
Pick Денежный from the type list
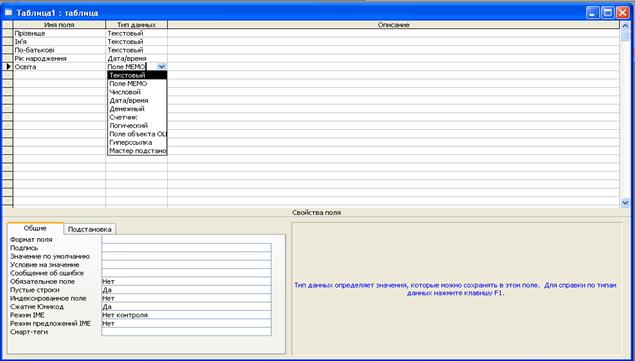point(137,109)
